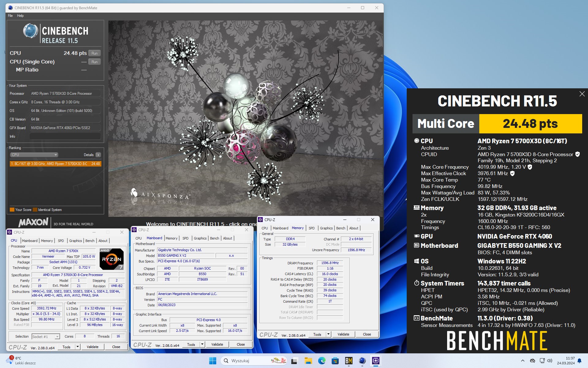Click the rendered Cinebench scene image

(245, 118)
